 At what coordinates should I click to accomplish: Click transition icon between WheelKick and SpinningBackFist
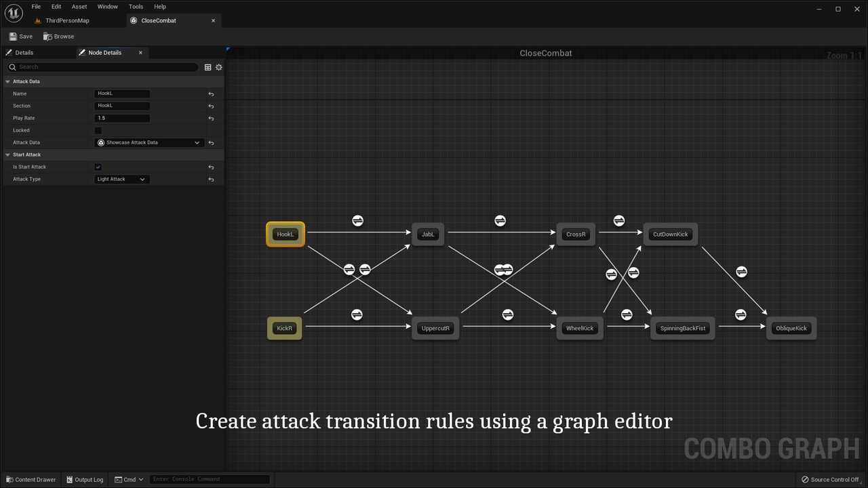coord(627,314)
